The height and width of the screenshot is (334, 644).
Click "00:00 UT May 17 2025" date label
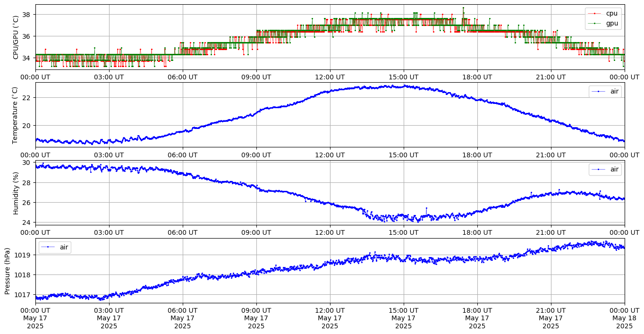coord(35,318)
